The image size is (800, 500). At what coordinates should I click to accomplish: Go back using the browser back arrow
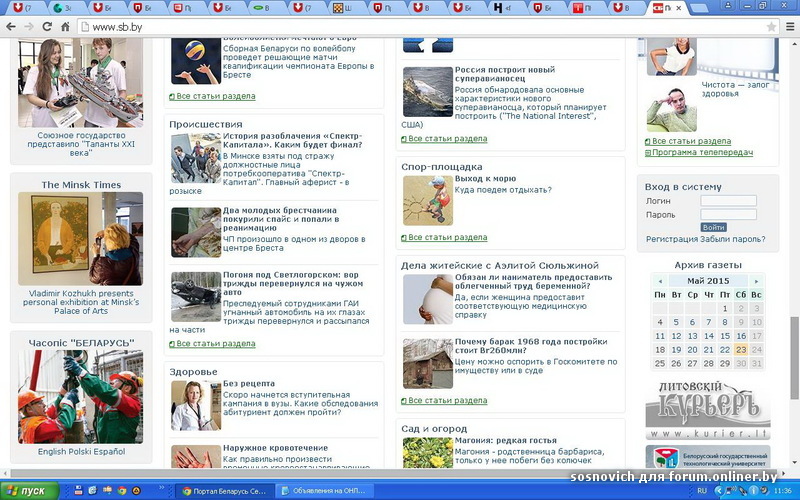(10, 27)
